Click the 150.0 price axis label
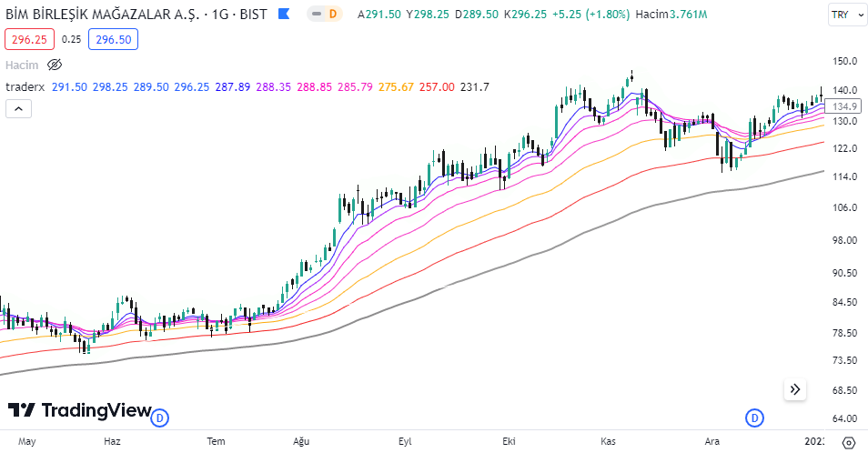 pyautogui.click(x=844, y=61)
